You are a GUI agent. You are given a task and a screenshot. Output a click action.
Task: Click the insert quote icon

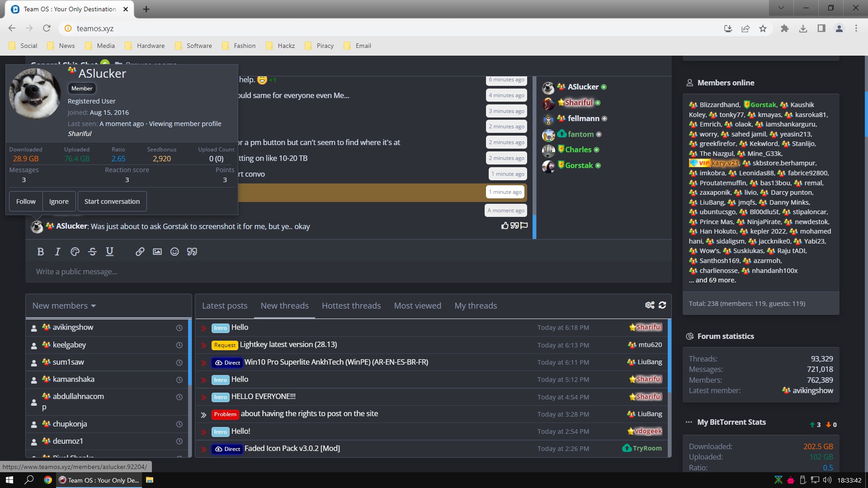(x=192, y=252)
